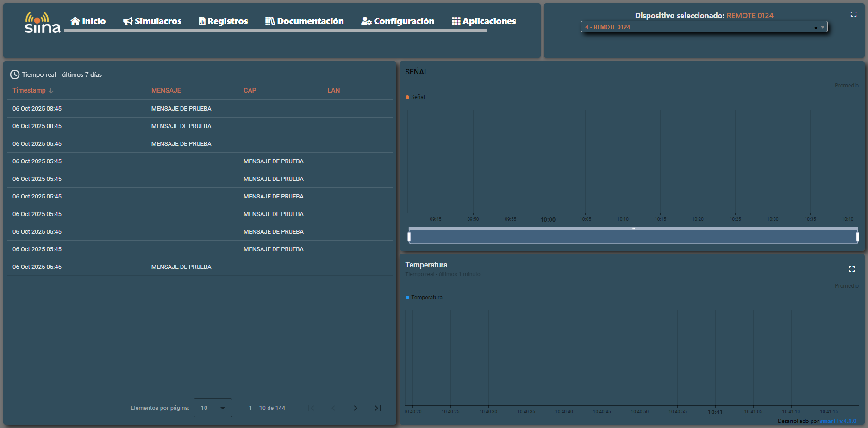Expand the Temperatura chart fullscreen icon
This screenshot has width=868, height=428.
pos(851,269)
